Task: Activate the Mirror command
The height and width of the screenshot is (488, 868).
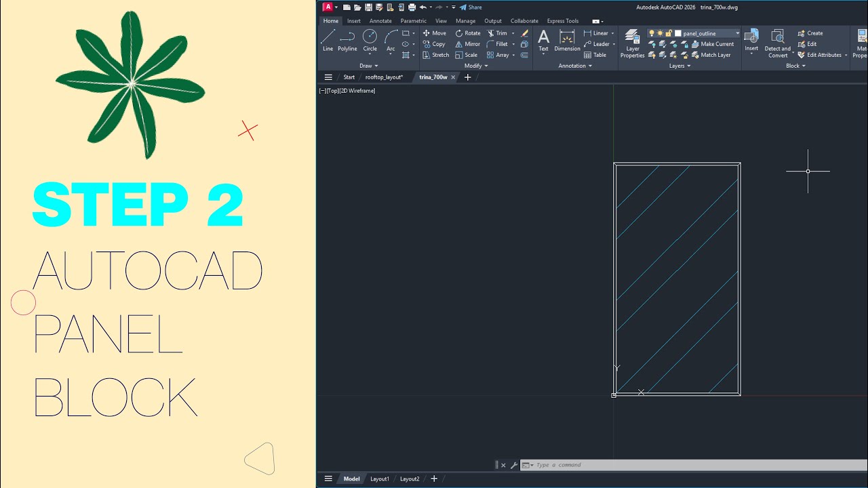Action: coord(468,44)
